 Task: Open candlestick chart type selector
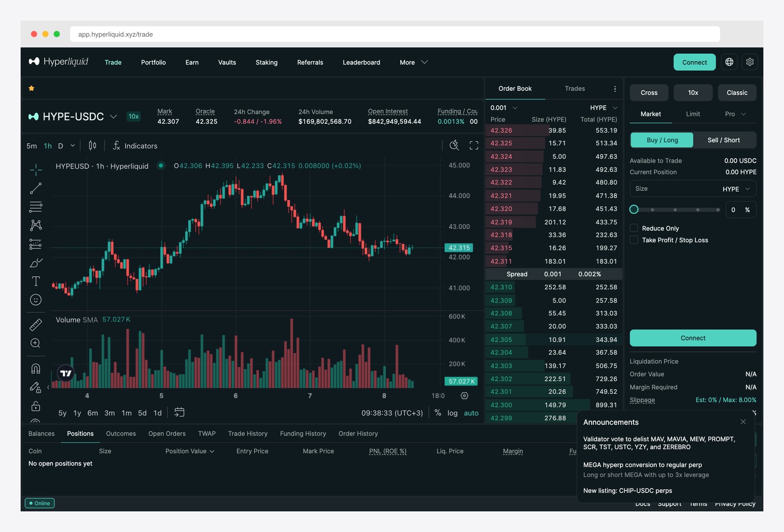point(92,146)
